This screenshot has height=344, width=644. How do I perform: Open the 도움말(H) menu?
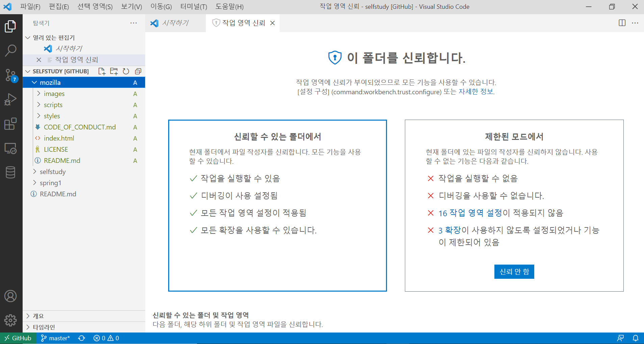click(x=230, y=7)
